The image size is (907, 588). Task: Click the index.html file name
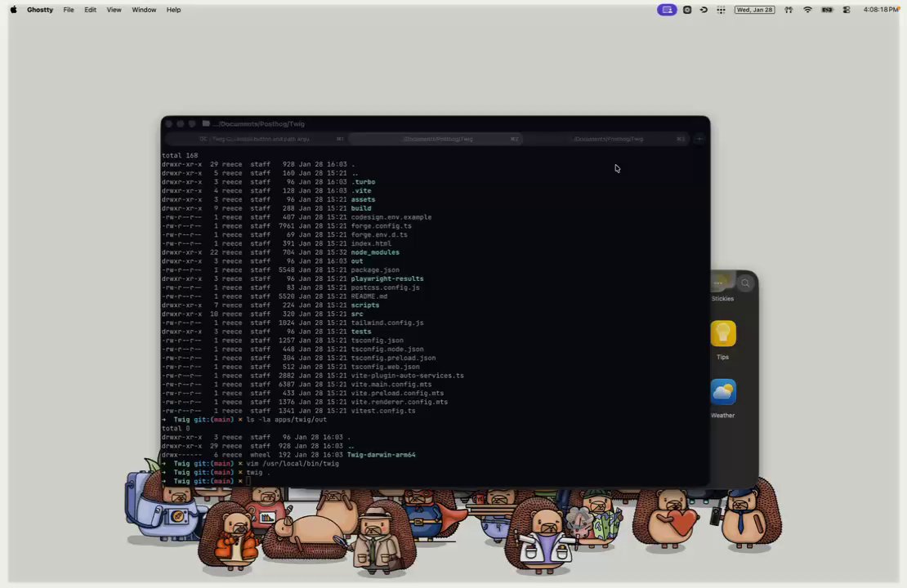coord(371,243)
